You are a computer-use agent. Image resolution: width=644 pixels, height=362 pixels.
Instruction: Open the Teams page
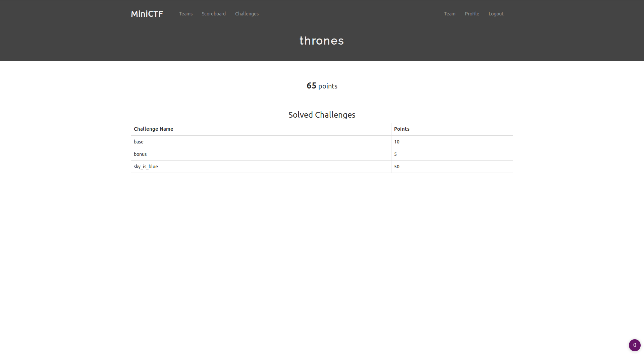(x=185, y=14)
